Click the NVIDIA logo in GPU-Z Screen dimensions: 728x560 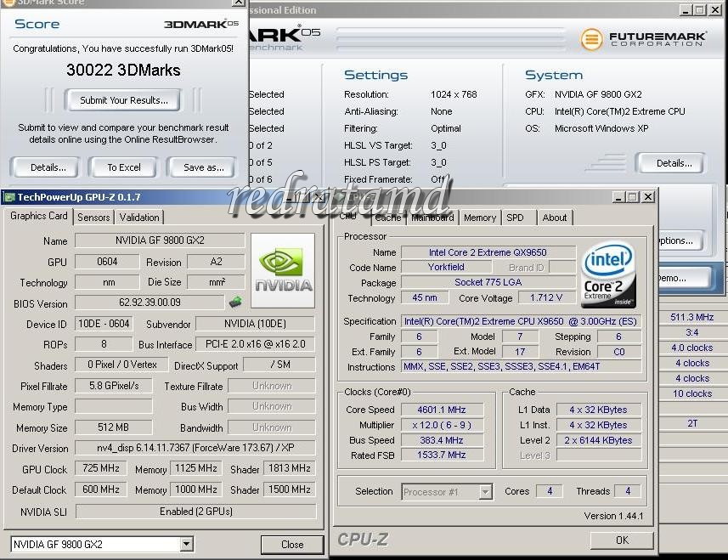pos(283,271)
